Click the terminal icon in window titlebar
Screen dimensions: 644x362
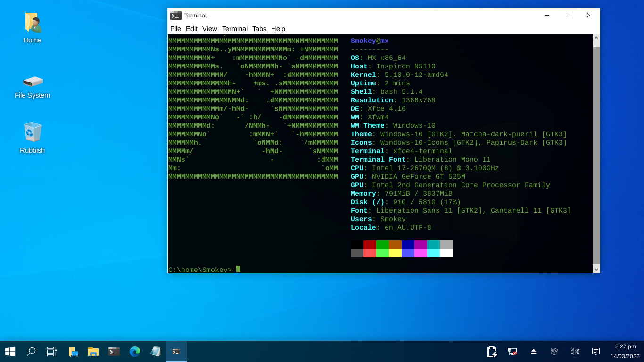pos(176,16)
